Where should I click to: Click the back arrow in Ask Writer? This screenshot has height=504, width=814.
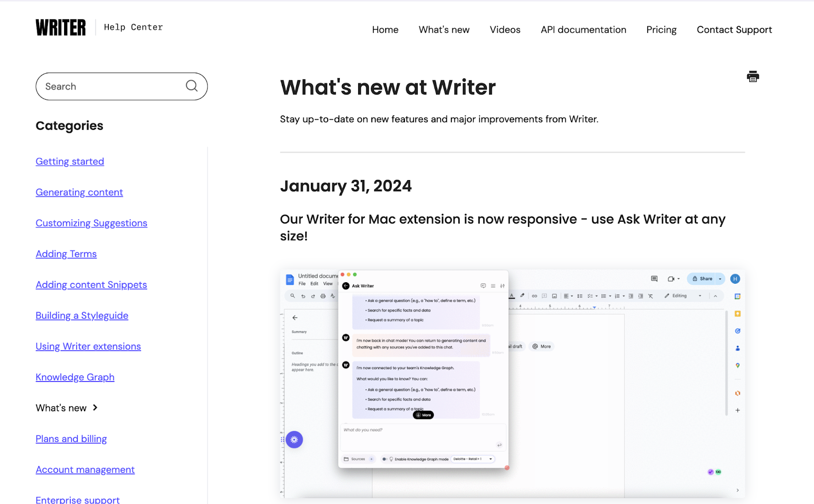345,286
